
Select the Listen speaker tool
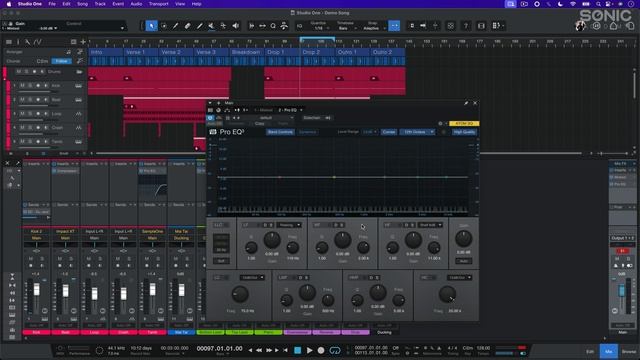[236, 26]
